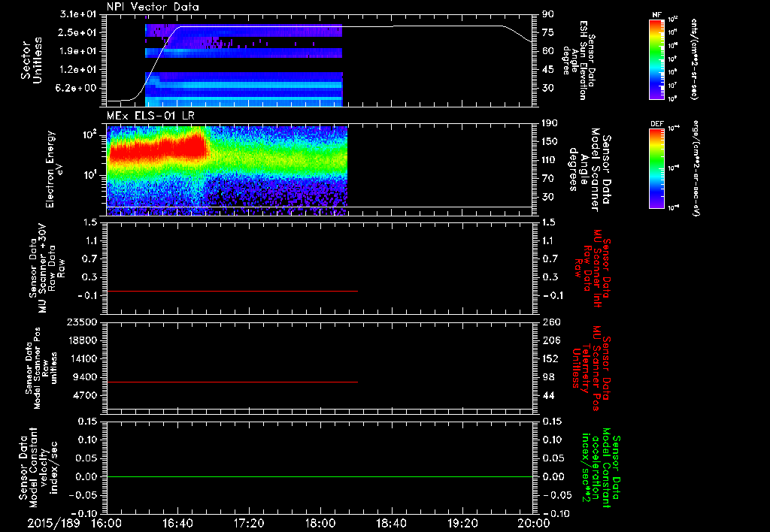Screen dimensions: 770x532
Task: Click the 17:20 time axis label
Action: 249,523
